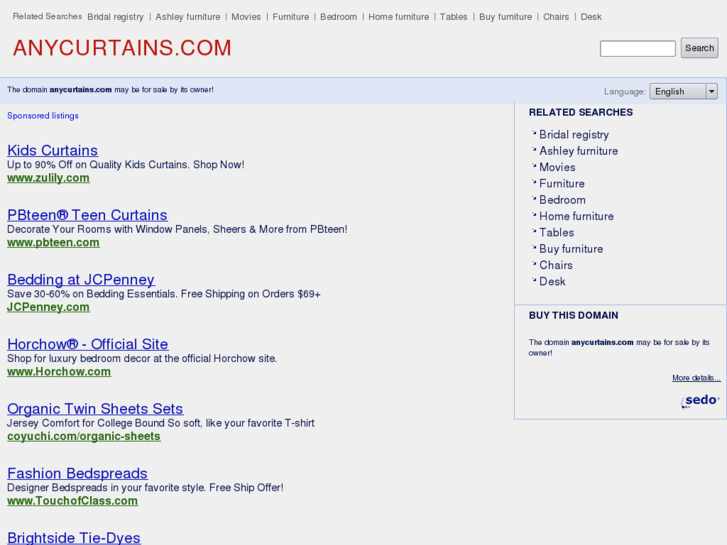Open top bar Home furniture link
The height and width of the screenshot is (545, 727).
pos(399,17)
